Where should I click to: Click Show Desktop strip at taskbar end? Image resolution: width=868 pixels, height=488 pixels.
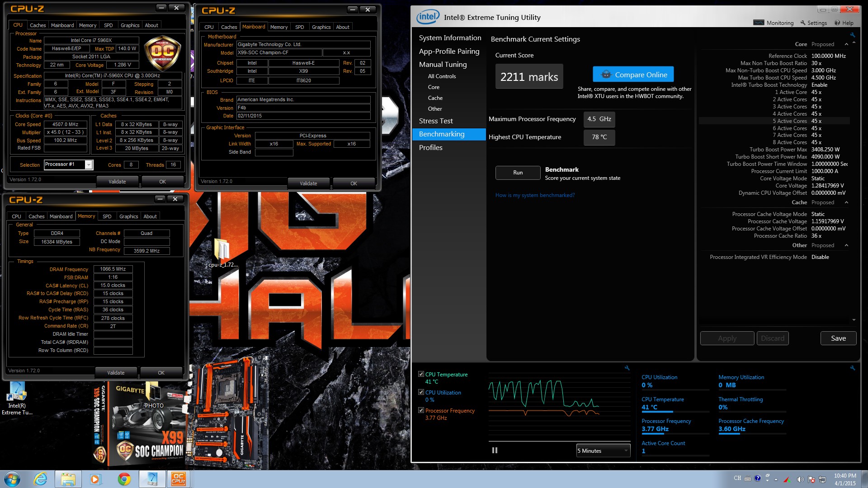point(864,479)
